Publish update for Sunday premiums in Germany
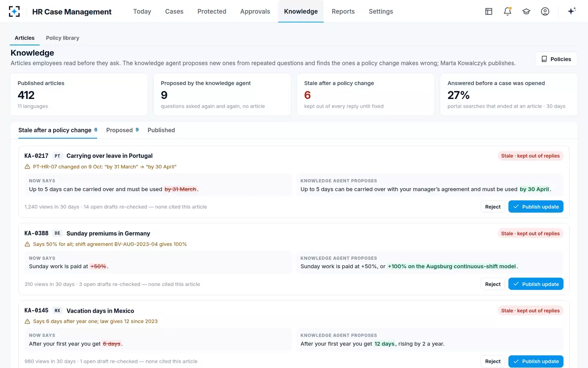This screenshot has width=588, height=368. (x=536, y=284)
